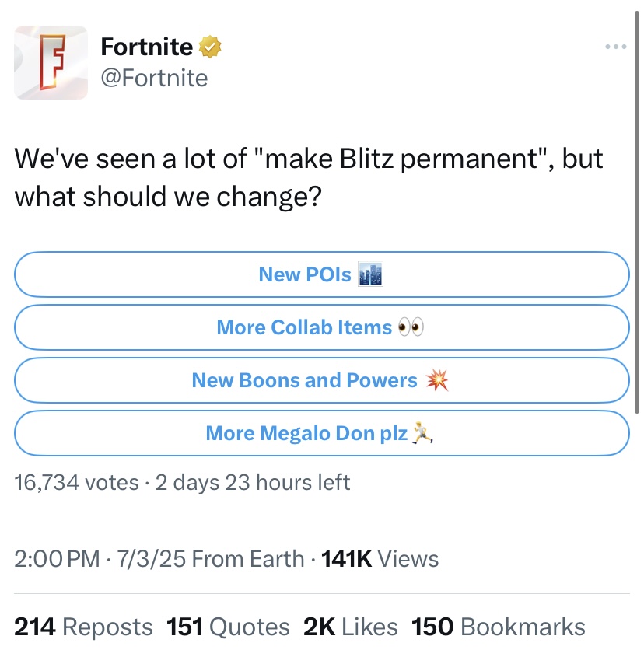The height and width of the screenshot is (657, 644).
Task: Click the gold verified badge
Action: pyautogui.click(x=210, y=47)
